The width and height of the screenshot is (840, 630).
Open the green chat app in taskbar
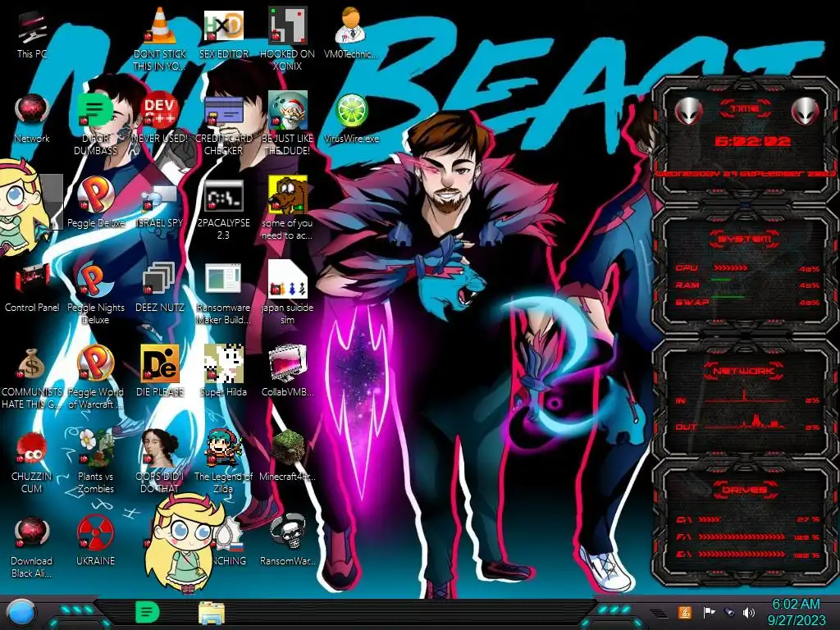pos(147,612)
